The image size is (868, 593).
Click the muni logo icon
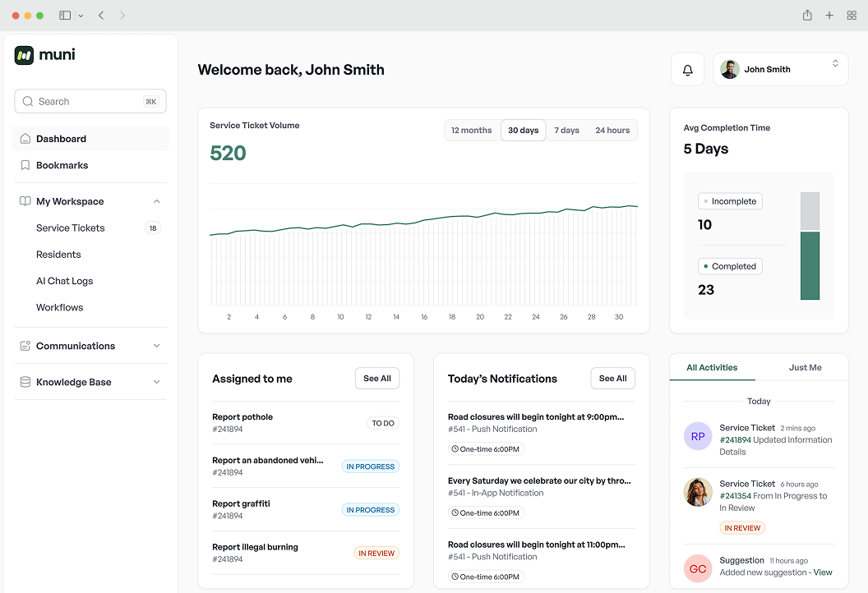click(x=25, y=54)
